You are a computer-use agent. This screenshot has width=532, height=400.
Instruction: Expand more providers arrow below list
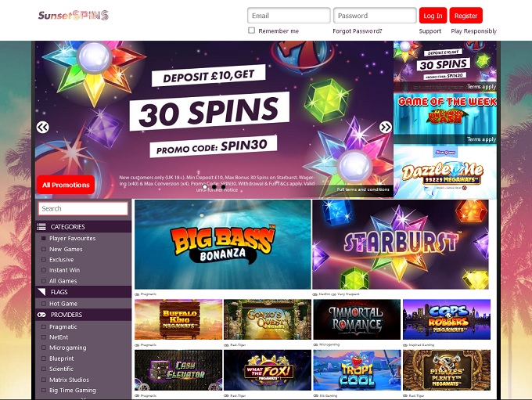point(84,398)
